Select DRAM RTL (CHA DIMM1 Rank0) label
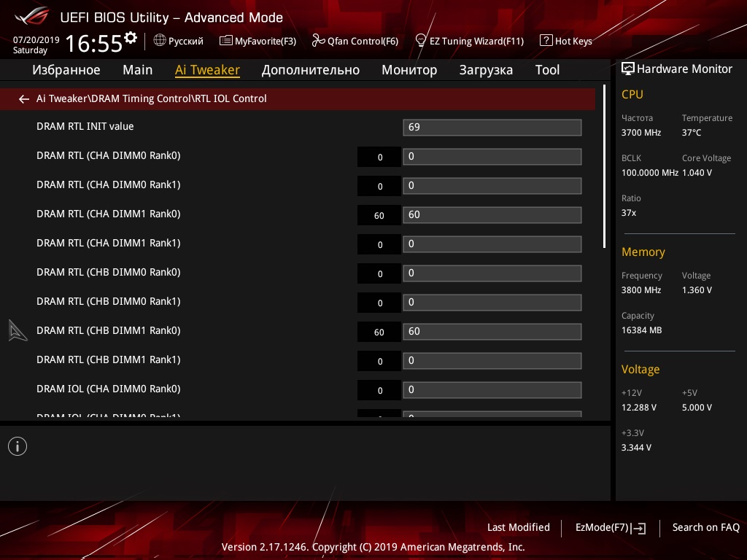This screenshot has width=747, height=560. pyautogui.click(x=109, y=214)
